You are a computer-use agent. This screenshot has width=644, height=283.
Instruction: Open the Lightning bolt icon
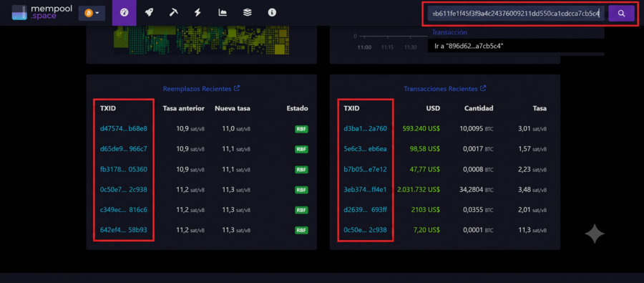coord(197,13)
